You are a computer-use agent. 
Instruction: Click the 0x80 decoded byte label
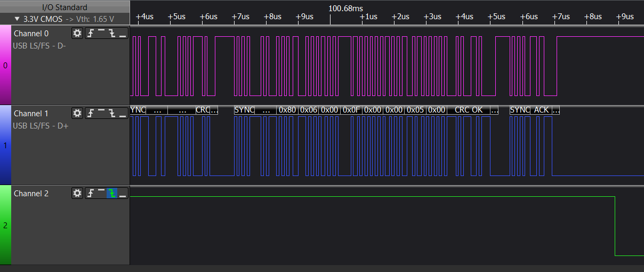coord(287,110)
